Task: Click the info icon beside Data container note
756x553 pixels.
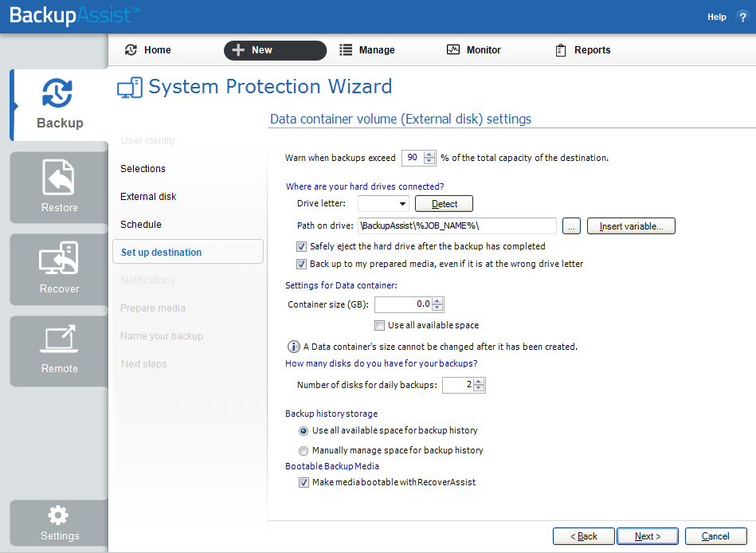Action: pyautogui.click(x=293, y=347)
